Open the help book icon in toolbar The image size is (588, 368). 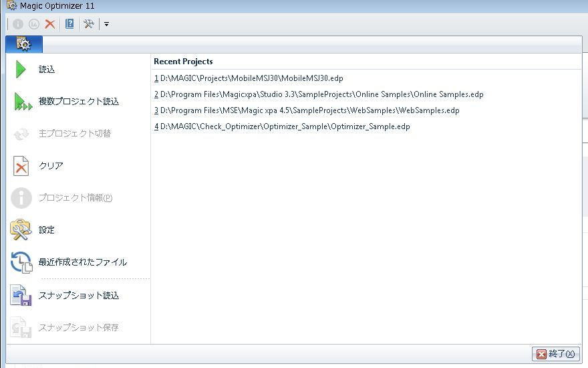point(69,24)
